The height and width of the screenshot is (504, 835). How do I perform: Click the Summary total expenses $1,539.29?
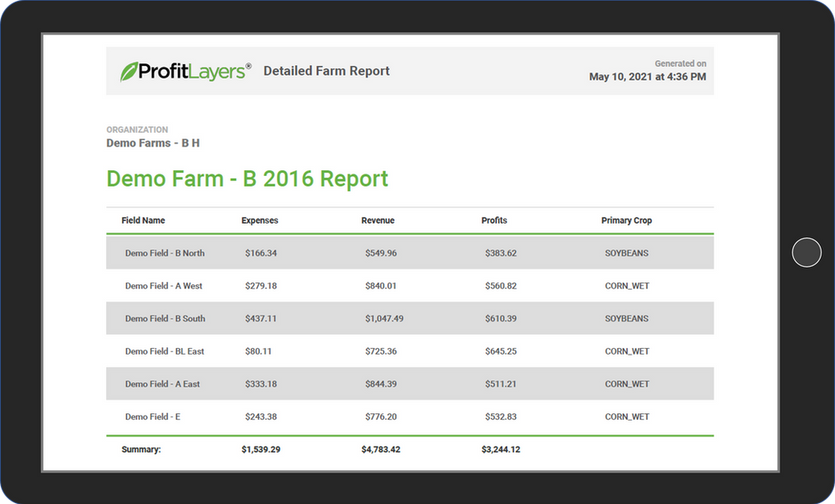tap(260, 449)
